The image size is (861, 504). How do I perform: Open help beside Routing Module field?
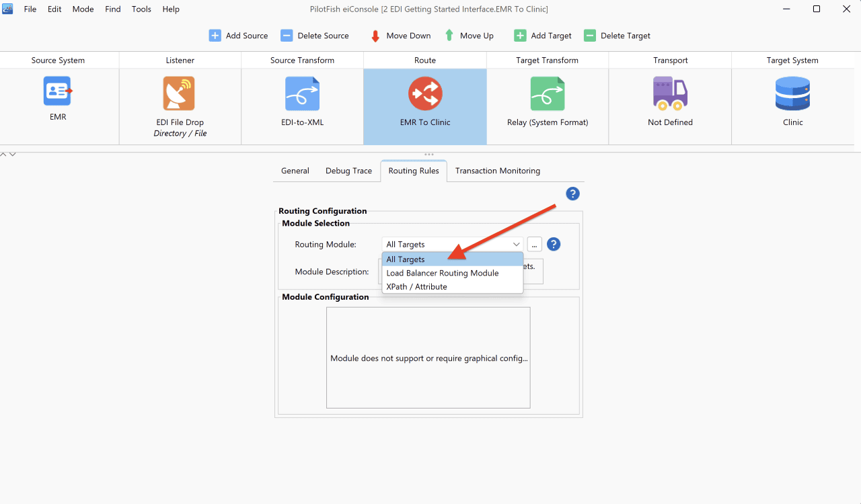click(554, 244)
